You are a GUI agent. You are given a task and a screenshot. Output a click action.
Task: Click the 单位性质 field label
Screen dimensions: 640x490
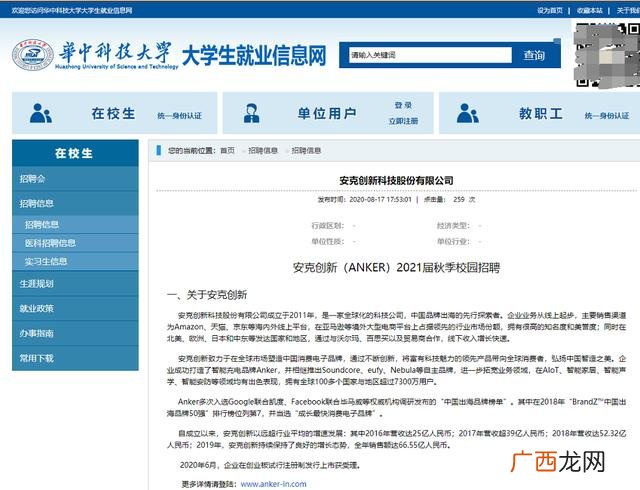click(328, 241)
